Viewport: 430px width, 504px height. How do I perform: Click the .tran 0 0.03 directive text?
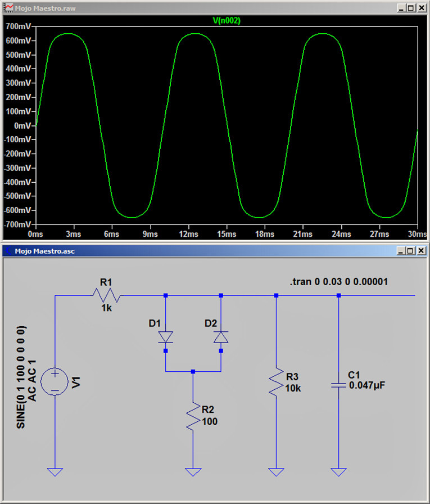[339, 282]
